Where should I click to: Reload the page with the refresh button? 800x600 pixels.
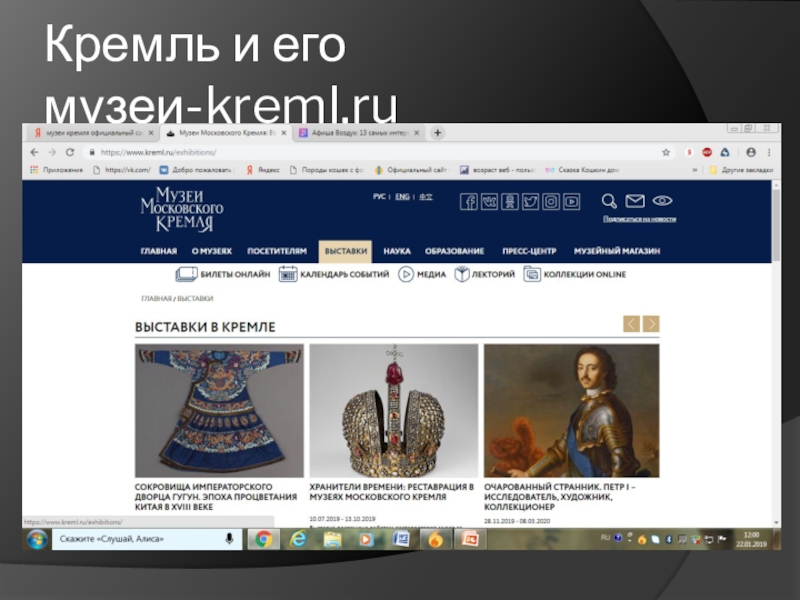pyautogui.click(x=70, y=152)
